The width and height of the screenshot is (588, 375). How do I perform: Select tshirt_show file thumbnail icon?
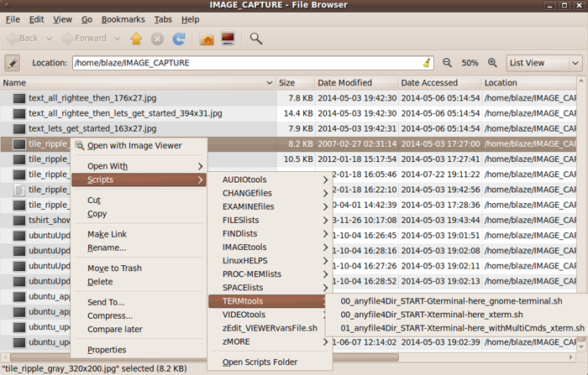click(19, 221)
